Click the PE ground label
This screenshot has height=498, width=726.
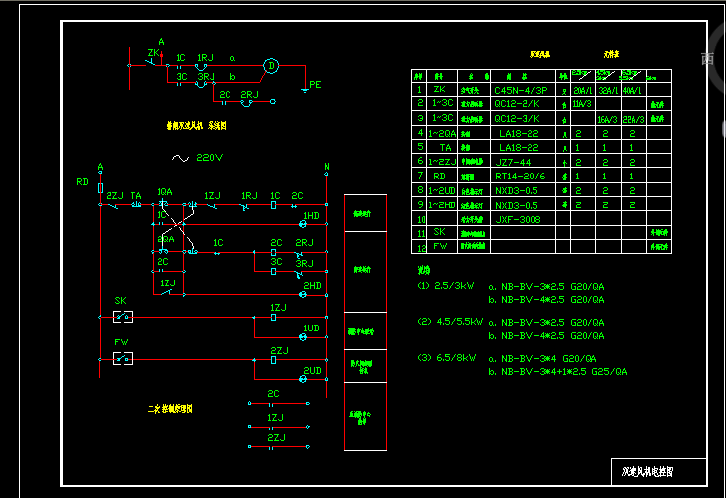[x=315, y=85]
